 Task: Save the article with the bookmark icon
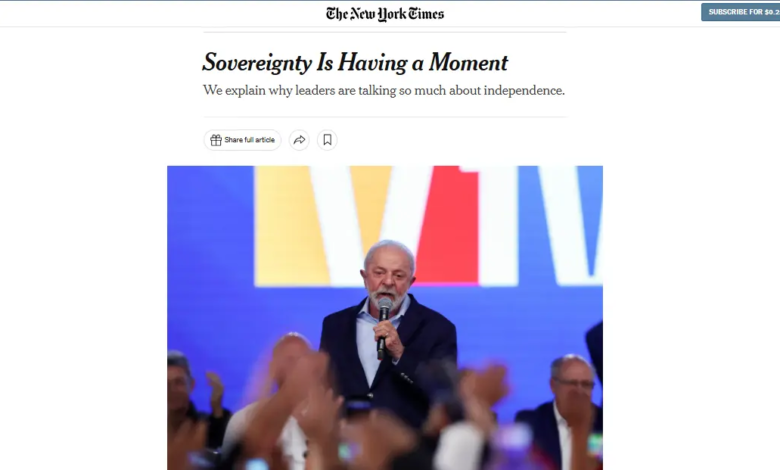pyautogui.click(x=327, y=140)
